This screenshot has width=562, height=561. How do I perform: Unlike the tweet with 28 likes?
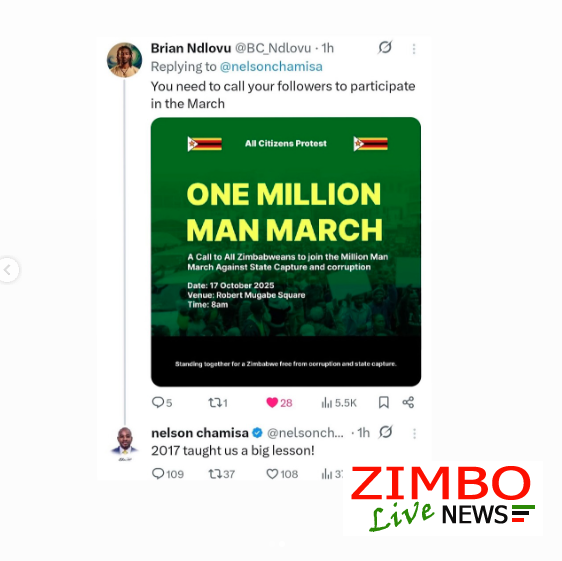point(279,403)
